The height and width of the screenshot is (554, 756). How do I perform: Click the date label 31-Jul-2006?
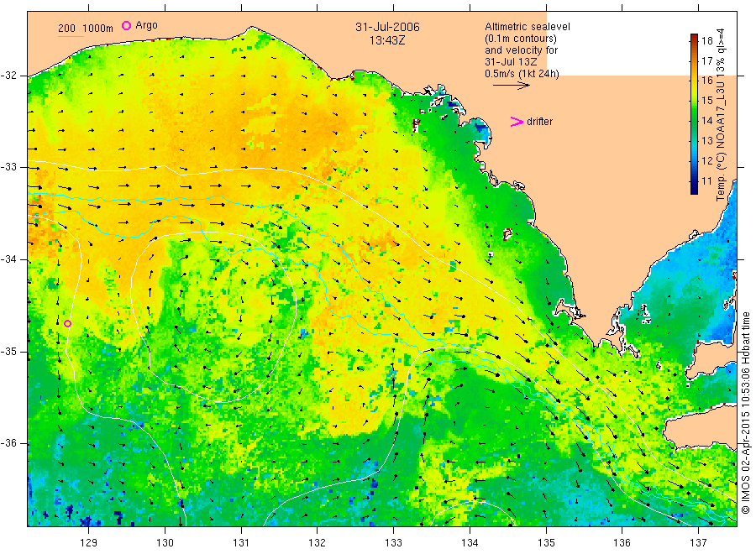coord(387,27)
